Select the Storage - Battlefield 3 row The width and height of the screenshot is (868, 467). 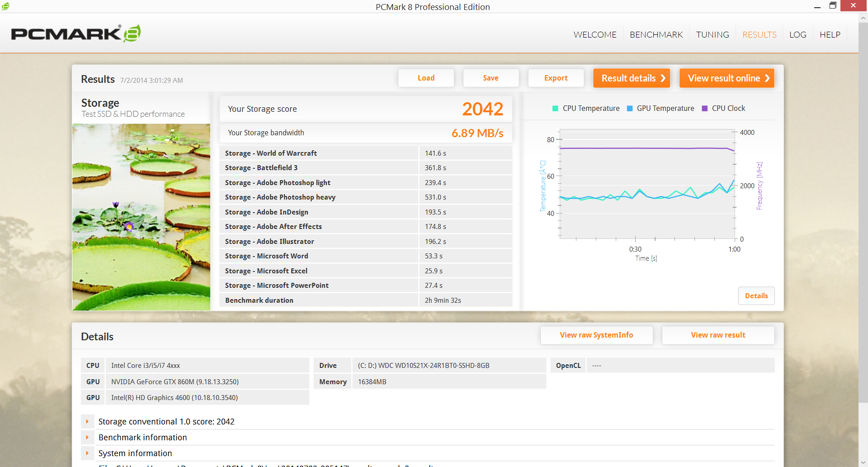pyautogui.click(x=366, y=167)
